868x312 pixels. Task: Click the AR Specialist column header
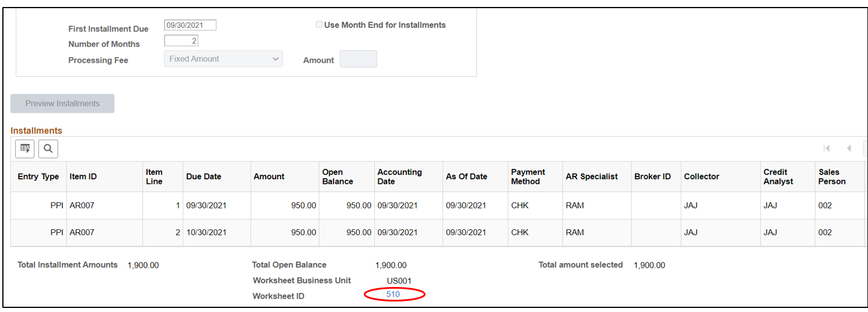pos(591,176)
